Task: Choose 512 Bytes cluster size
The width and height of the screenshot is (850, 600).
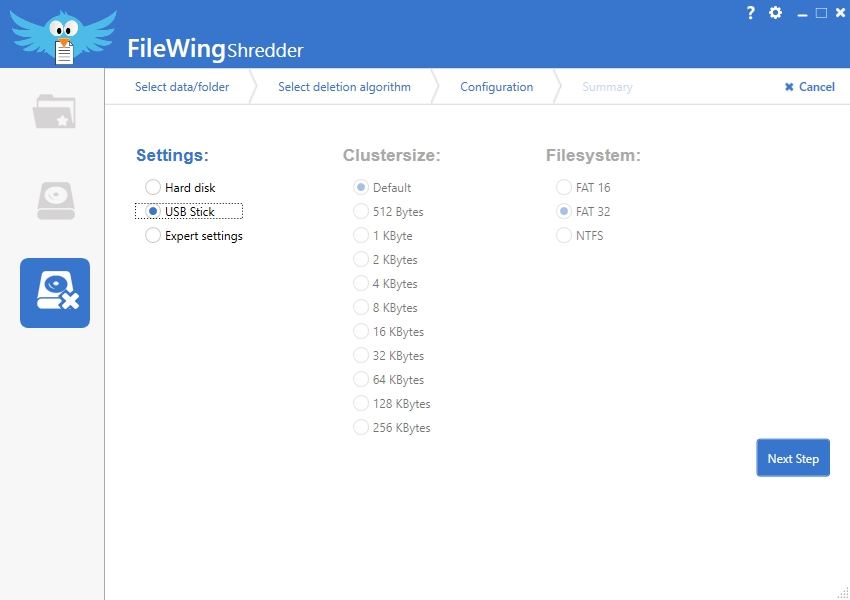Action: 388,211
